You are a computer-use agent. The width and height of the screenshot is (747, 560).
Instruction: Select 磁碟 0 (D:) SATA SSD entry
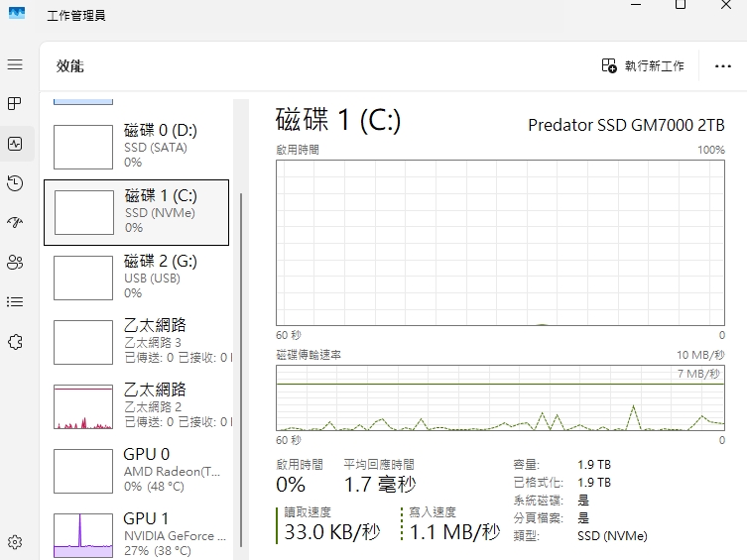(x=137, y=146)
